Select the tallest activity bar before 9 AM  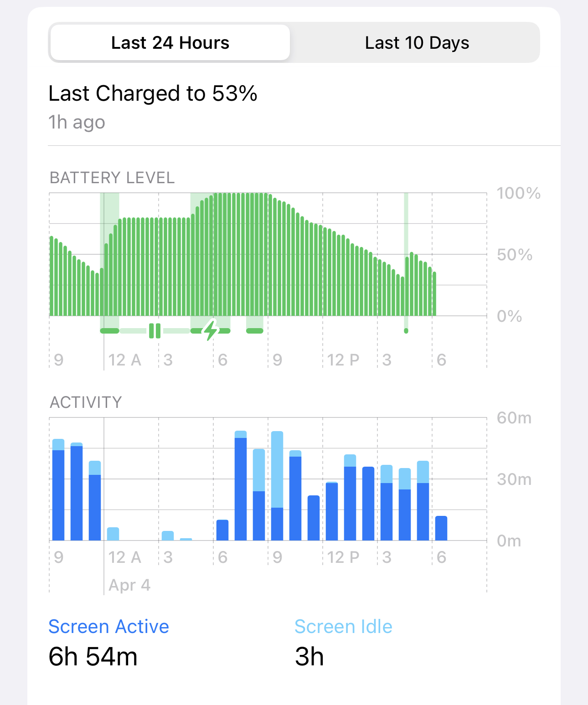click(241, 486)
